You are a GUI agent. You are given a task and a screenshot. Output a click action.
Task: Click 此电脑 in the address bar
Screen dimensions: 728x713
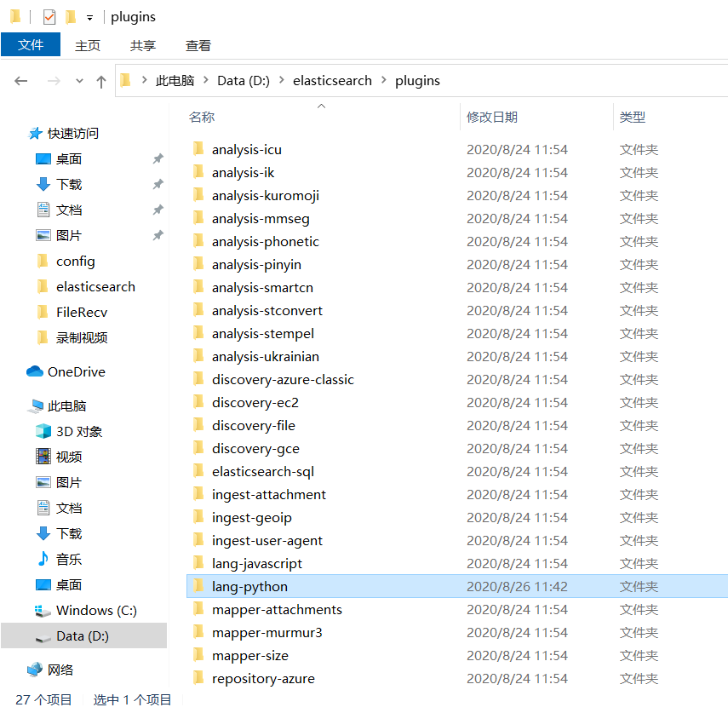click(175, 80)
